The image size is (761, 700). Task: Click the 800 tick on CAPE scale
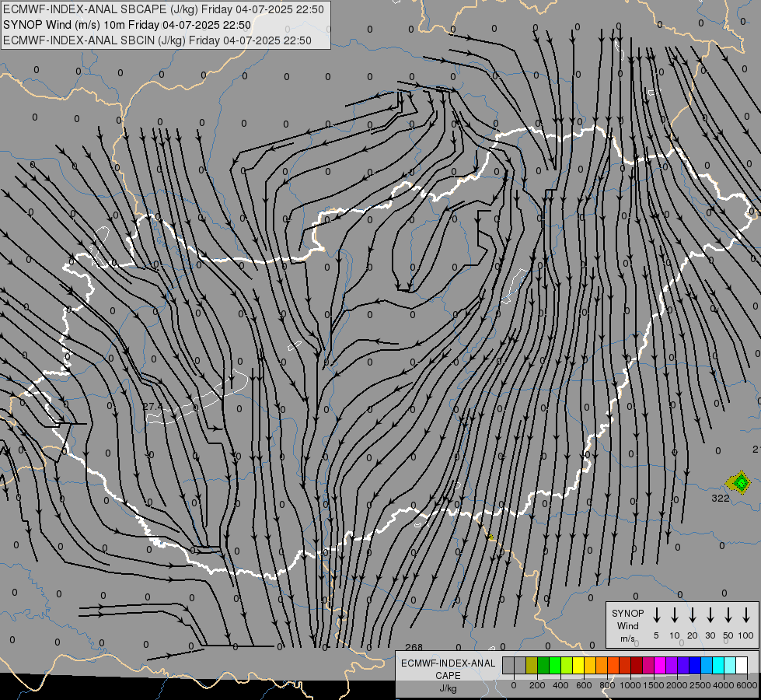(607, 685)
